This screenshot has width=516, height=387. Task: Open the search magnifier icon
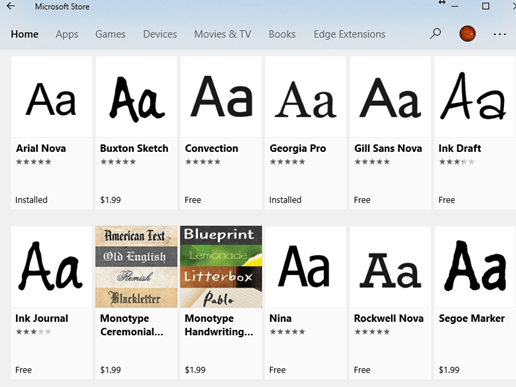[x=435, y=34]
